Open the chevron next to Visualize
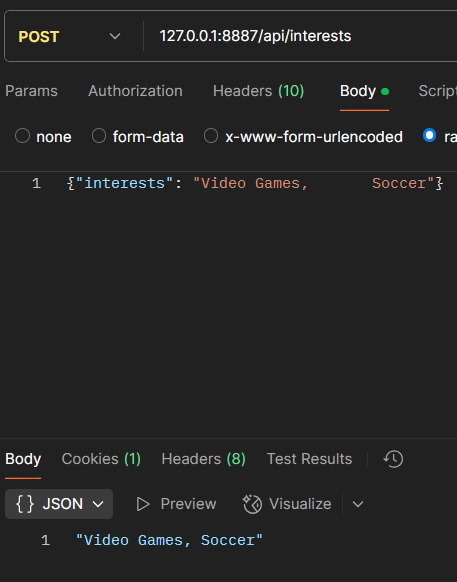 (358, 504)
